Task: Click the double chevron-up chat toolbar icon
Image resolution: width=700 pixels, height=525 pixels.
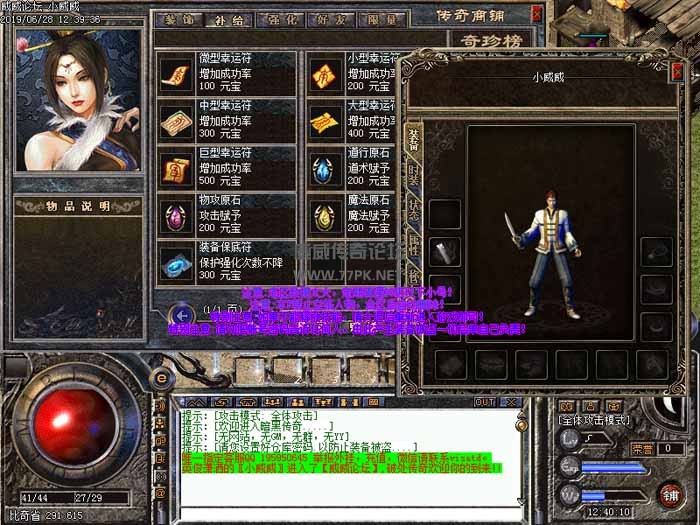Action: click(x=197, y=402)
